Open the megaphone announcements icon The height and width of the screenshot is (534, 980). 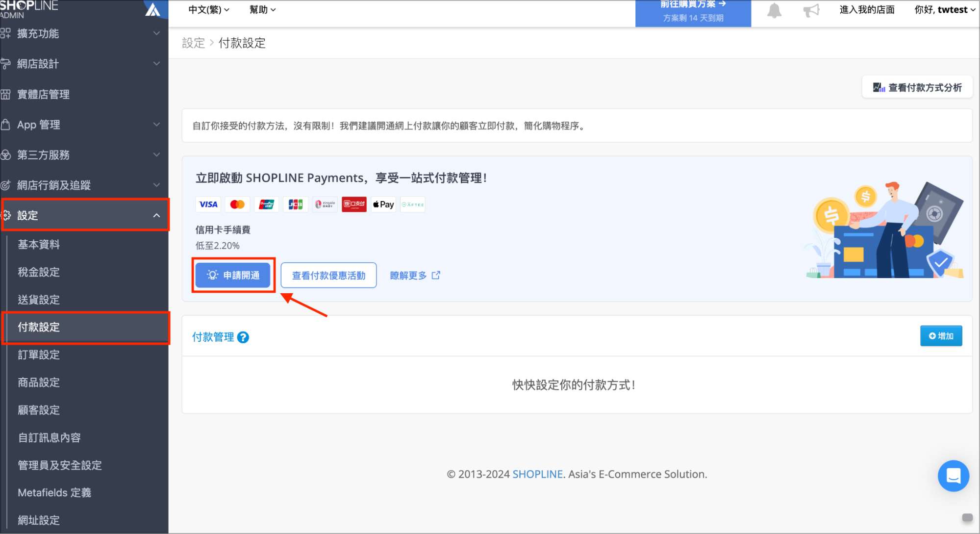click(x=811, y=10)
